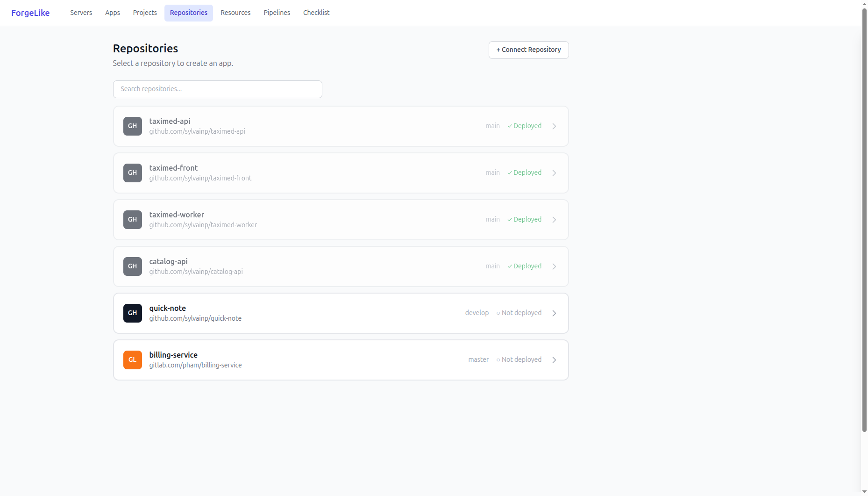Click the Deployed checkmark status on taximed-api
This screenshot has height=496, width=868.
524,126
